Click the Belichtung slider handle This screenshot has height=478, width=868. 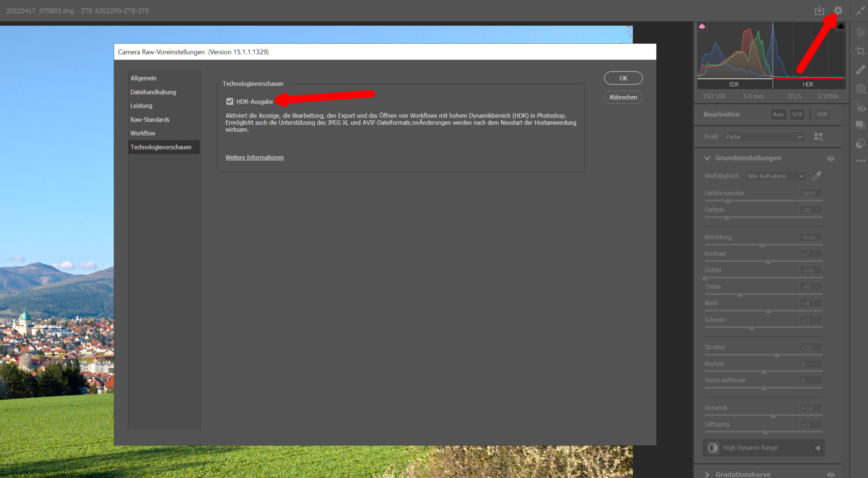point(762,245)
